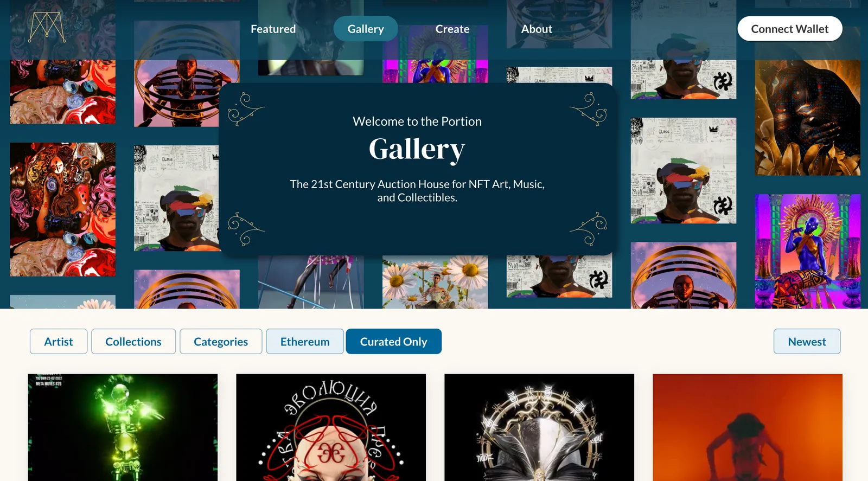
Task: Go to the Create page
Action: click(452, 29)
